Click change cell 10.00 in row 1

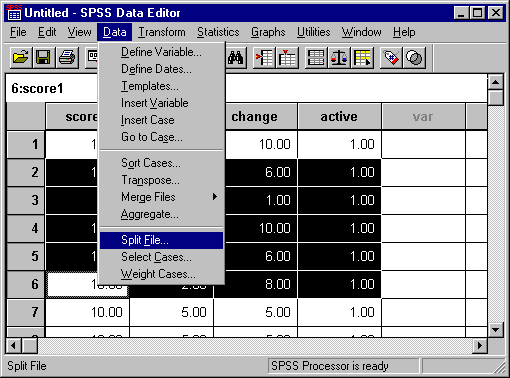[x=261, y=144]
